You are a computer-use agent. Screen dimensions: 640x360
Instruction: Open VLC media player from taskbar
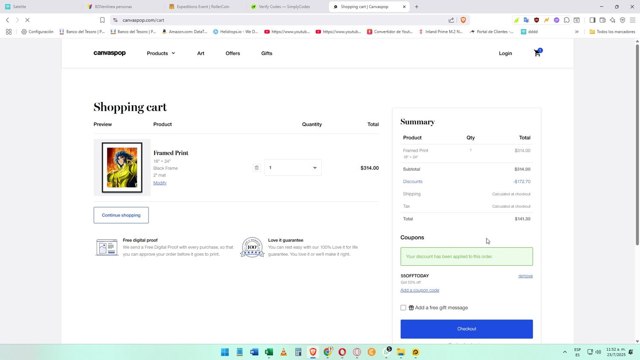tap(283, 352)
